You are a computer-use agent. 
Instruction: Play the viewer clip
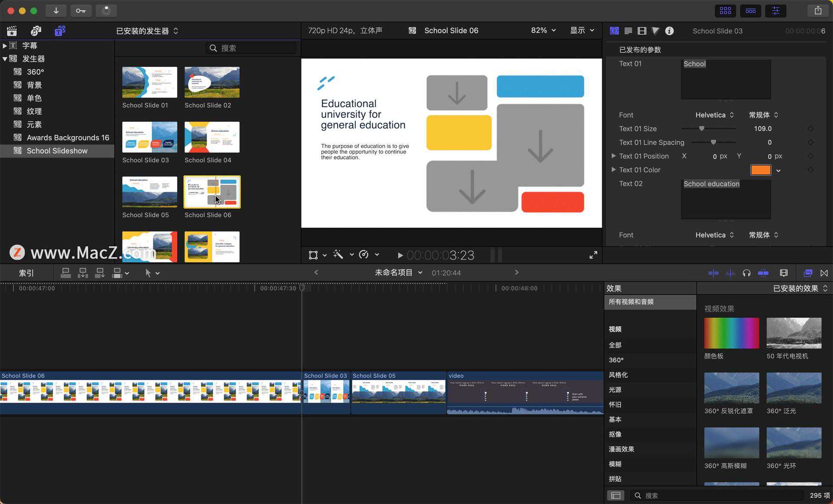[x=400, y=255]
